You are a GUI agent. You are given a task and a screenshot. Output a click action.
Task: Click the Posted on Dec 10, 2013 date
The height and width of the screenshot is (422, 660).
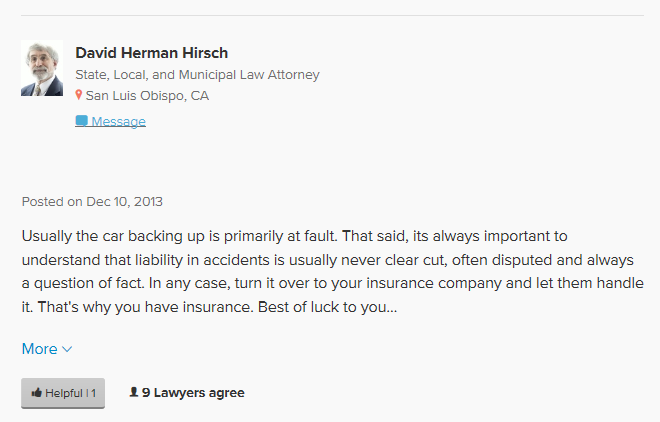tap(92, 201)
